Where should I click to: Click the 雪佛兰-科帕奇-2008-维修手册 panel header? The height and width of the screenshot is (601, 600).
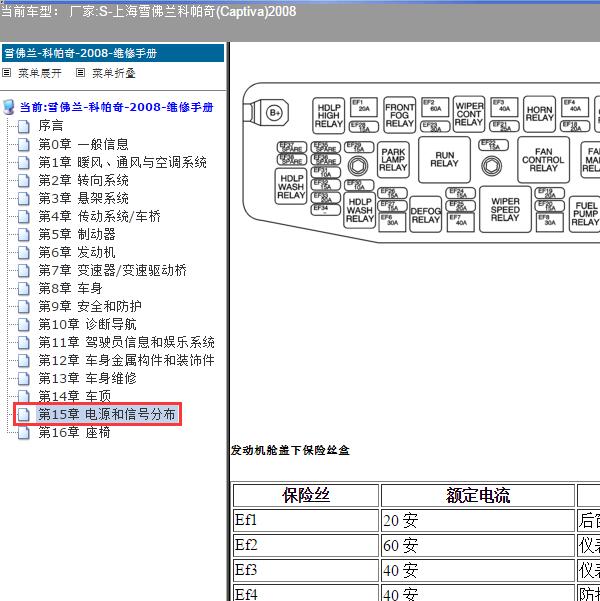[113, 53]
